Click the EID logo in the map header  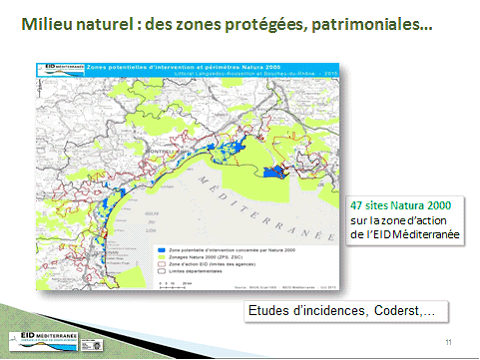(61, 70)
